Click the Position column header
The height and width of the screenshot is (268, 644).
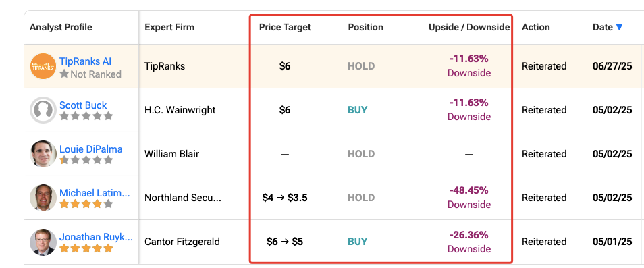coord(365,27)
